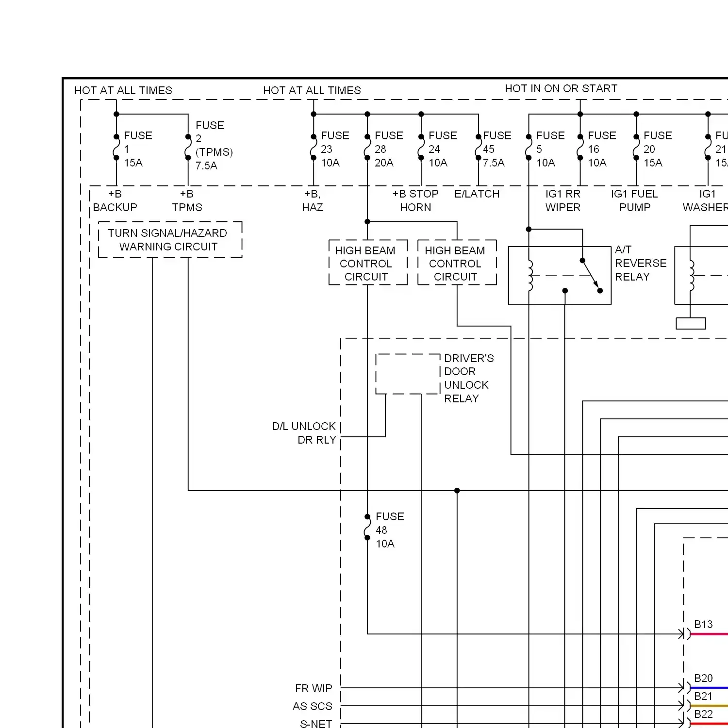Select the +B, HAZ label
This screenshot has width=728, height=728.
[313, 200]
